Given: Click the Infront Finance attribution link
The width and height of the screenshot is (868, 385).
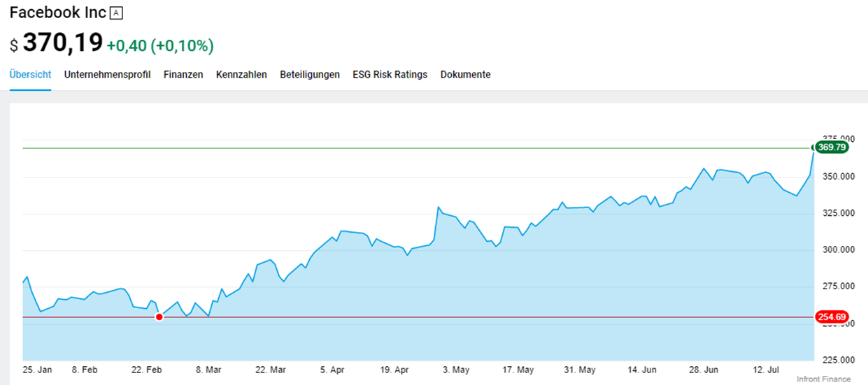Looking at the screenshot, I should tap(823, 379).
